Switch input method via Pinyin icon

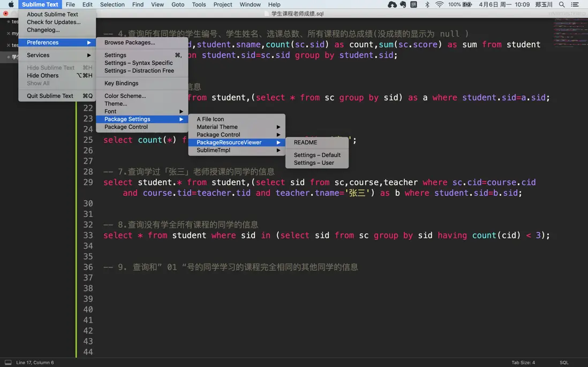[x=413, y=4]
